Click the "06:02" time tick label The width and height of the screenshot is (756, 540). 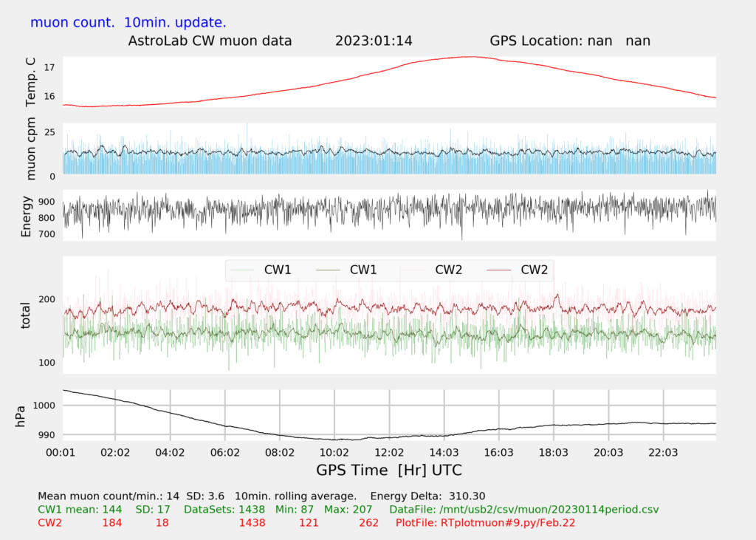click(x=224, y=453)
